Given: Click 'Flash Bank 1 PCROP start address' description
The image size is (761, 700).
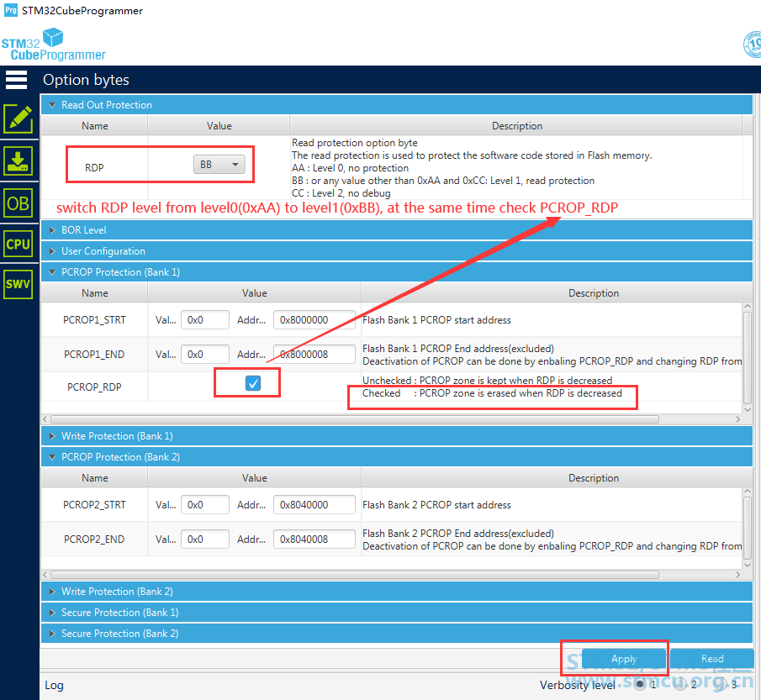Looking at the screenshot, I should click(436, 320).
